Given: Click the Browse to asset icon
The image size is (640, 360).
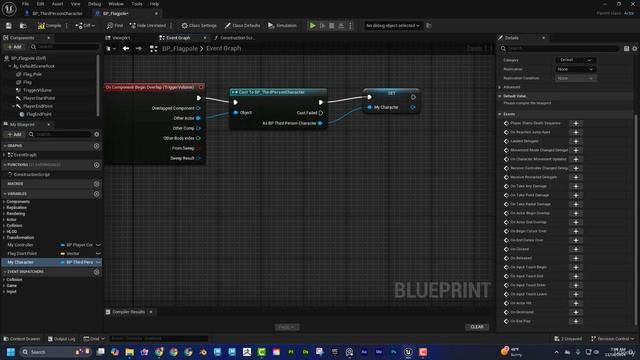Looking at the screenshot, I should (x=23, y=25).
